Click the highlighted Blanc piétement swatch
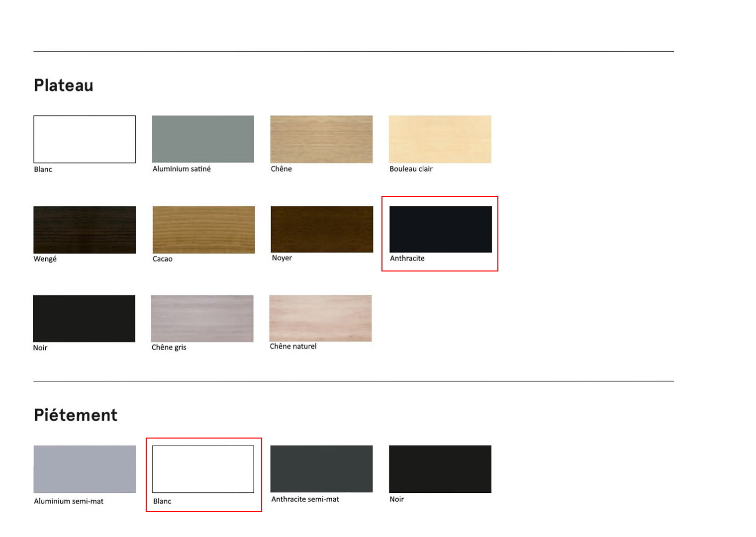Image resolution: width=756 pixels, height=537 pixels. (203, 469)
